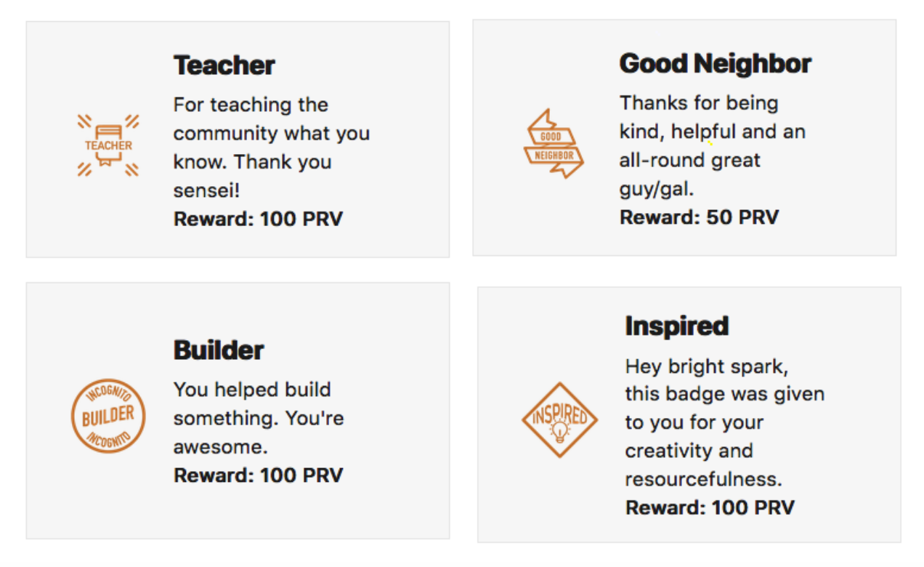Select the Builder description 'You helped build something'
This screenshot has width=924, height=567.
pos(259,417)
